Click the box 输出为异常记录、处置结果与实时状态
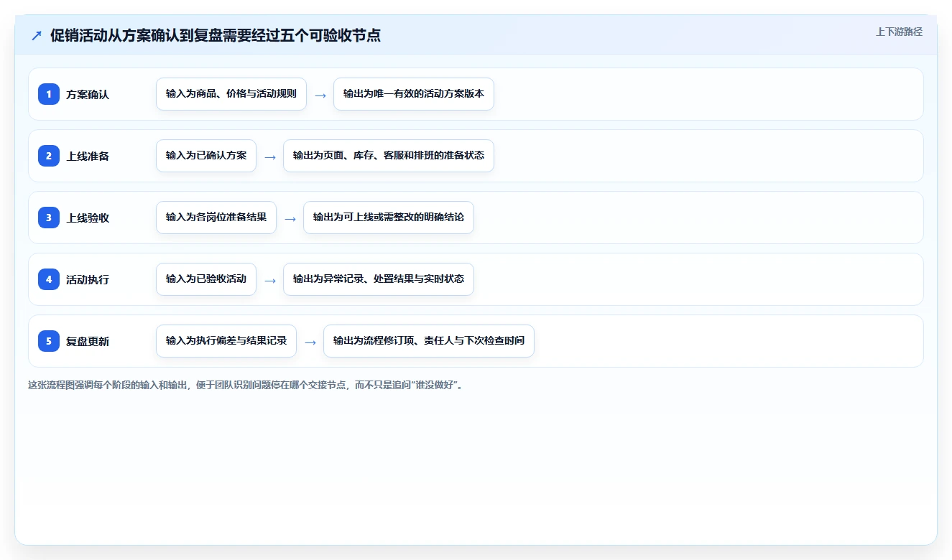The image size is (952, 560). [x=379, y=279]
